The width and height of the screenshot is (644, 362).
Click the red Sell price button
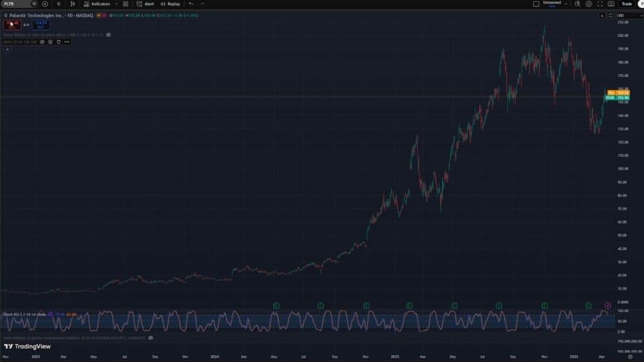10,25
